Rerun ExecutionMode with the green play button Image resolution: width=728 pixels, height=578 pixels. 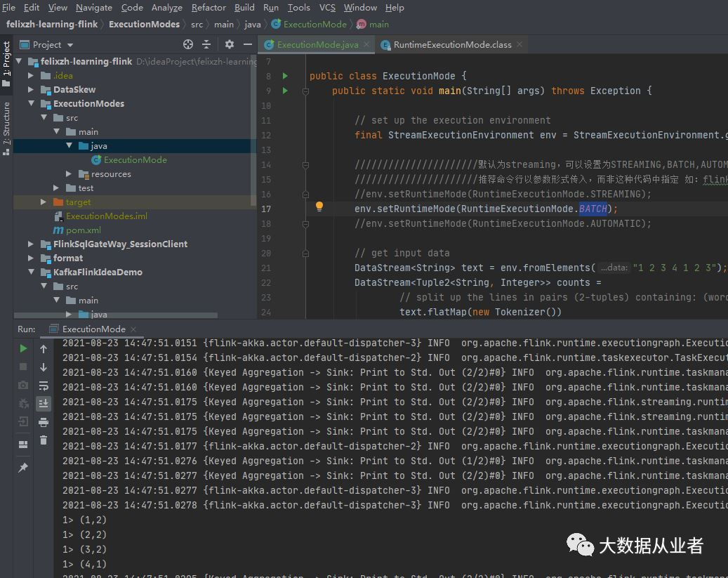23,348
